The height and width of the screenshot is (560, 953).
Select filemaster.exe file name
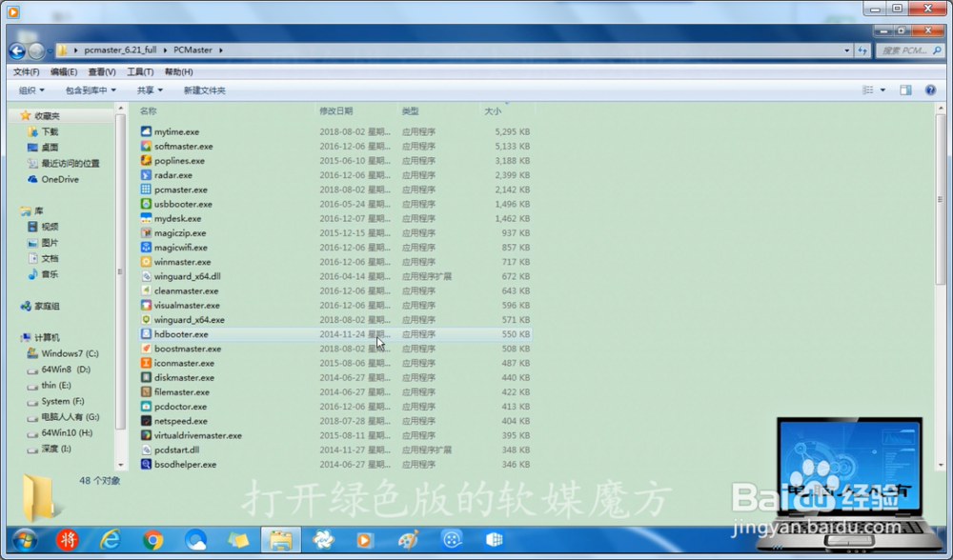pos(182,391)
